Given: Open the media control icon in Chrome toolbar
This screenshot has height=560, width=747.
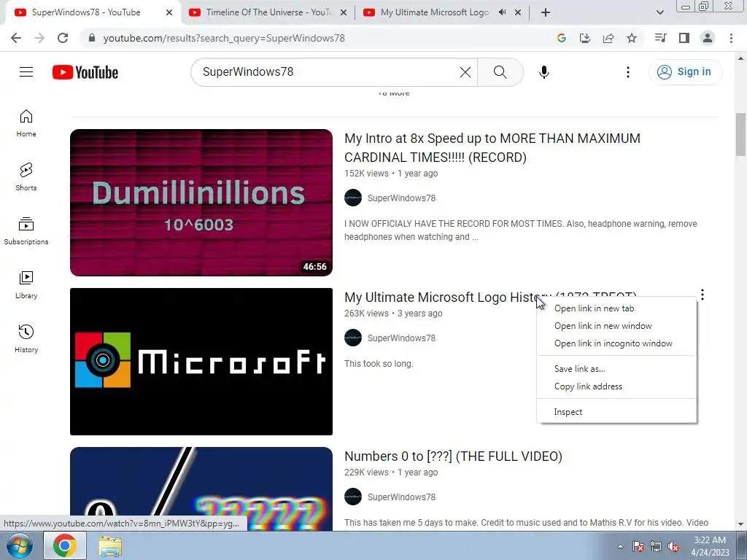Looking at the screenshot, I should coord(660,38).
